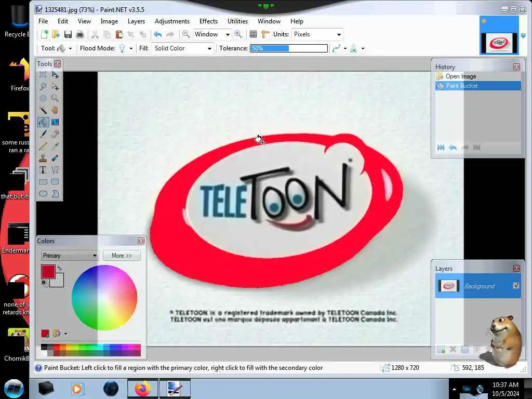Select Paint Bucket history entry

[478, 86]
